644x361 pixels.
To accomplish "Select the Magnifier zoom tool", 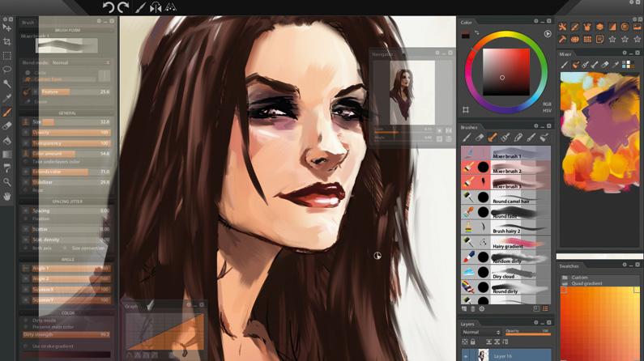I will pos(7,182).
